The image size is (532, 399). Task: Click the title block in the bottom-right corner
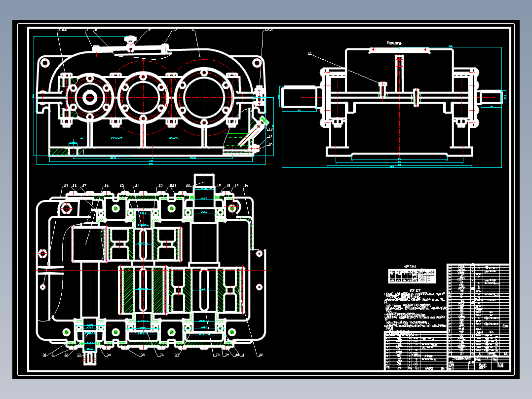(x=479, y=363)
